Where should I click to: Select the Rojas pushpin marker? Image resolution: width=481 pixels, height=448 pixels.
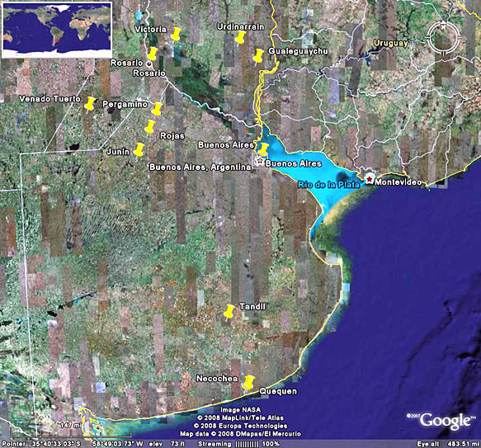pyautogui.click(x=150, y=127)
